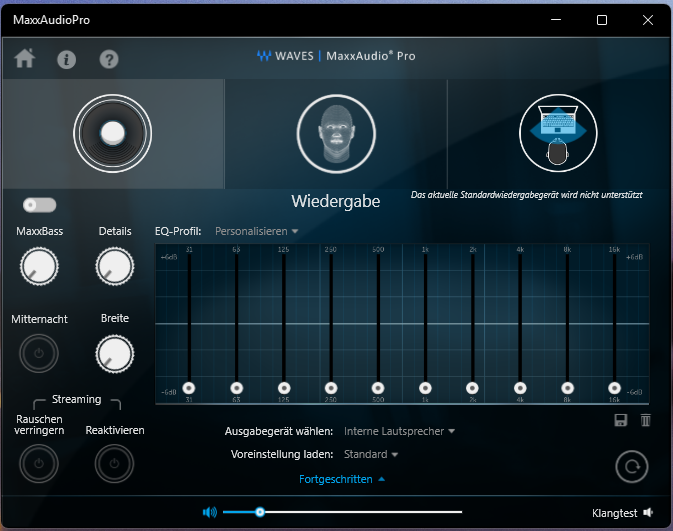The height and width of the screenshot is (531, 673).
Task: Click the Wiedergabe heading
Action: 336,201
